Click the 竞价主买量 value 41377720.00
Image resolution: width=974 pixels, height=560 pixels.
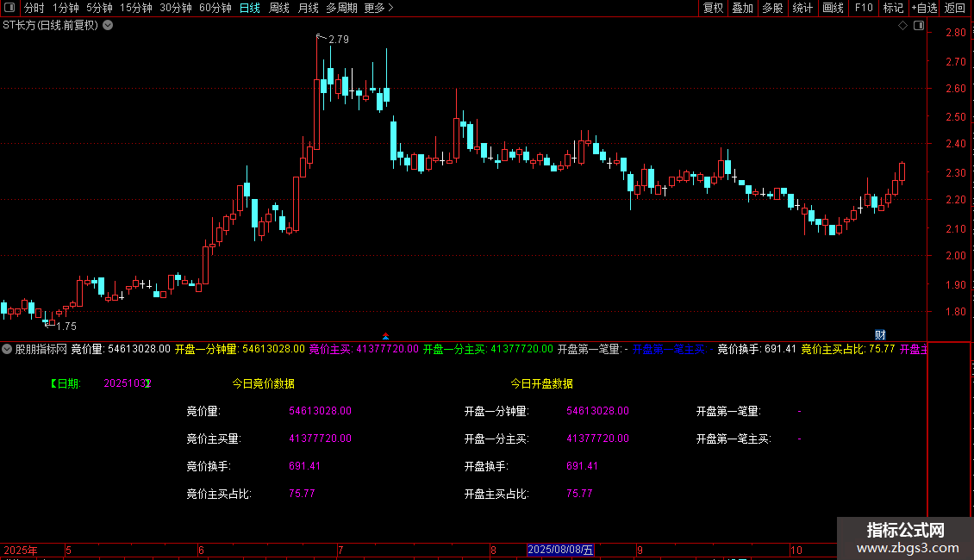[x=320, y=439]
